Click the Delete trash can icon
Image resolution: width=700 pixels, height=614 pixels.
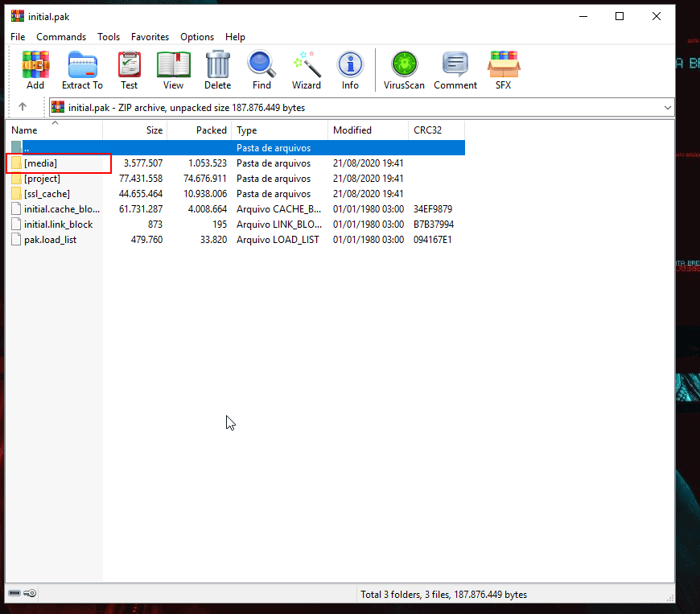217,70
